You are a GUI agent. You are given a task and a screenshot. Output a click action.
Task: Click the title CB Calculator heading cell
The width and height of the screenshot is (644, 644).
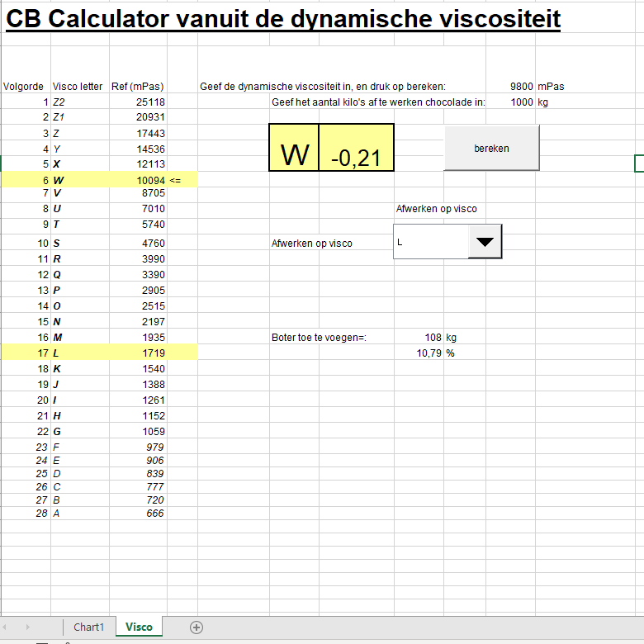[283, 18]
